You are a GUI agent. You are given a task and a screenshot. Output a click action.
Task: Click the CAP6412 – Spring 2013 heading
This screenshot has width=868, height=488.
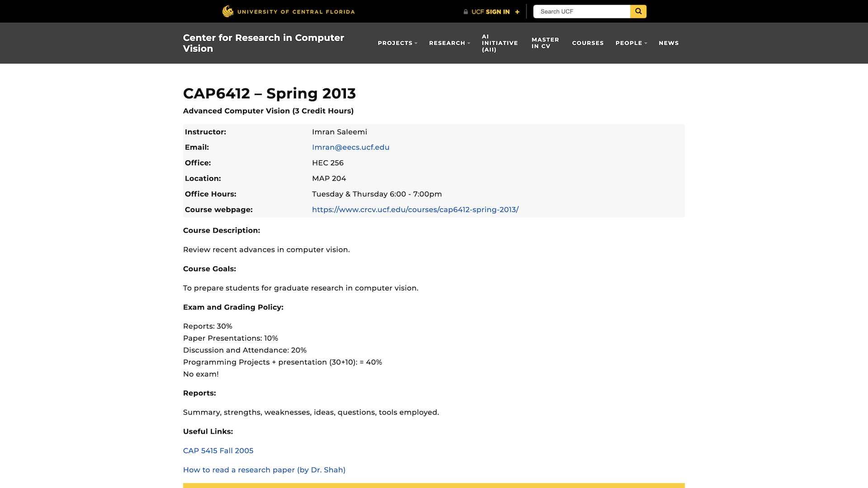click(x=269, y=94)
